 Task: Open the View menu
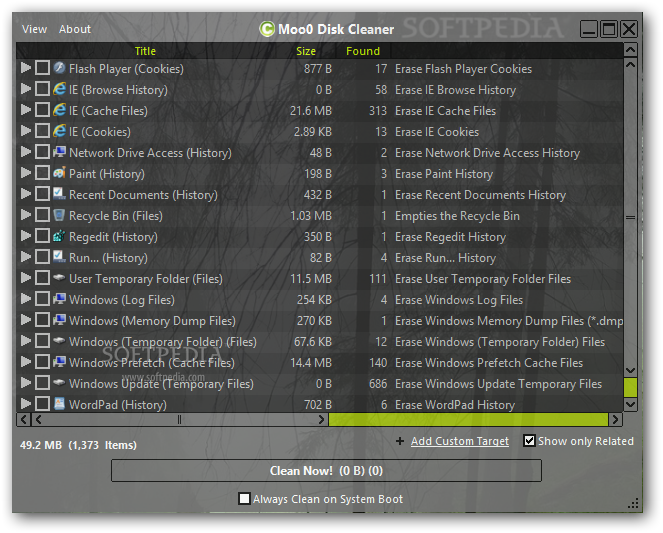[x=34, y=29]
